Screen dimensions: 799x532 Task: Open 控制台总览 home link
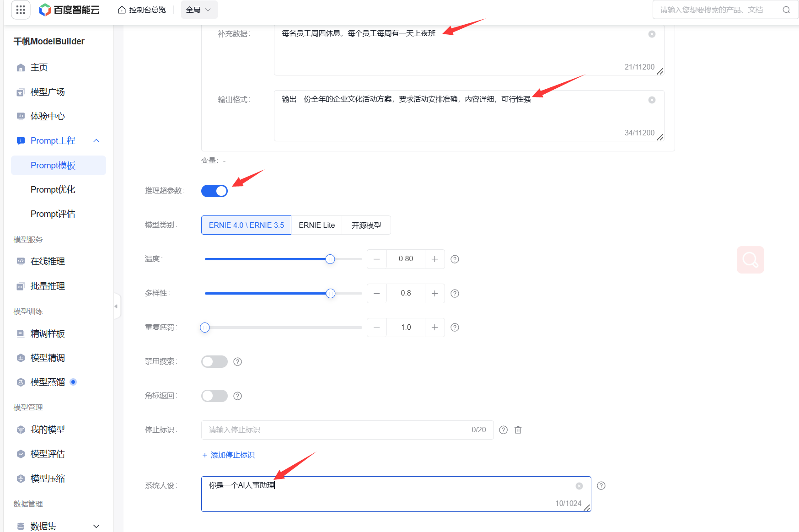pos(142,10)
